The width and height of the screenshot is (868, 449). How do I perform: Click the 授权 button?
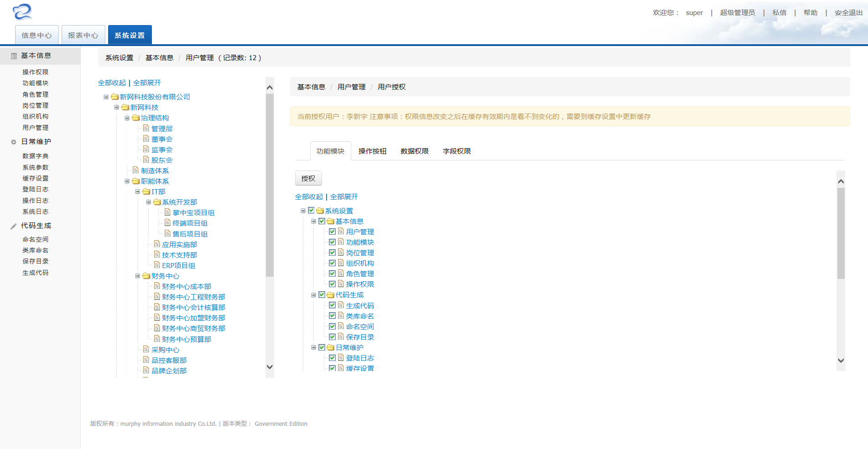(x=308, y=178)
